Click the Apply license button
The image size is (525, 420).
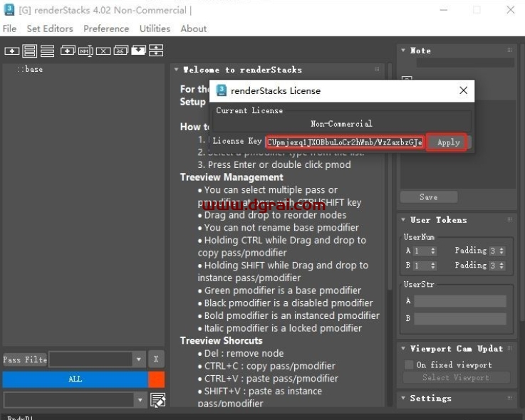(x=448, y=142)
